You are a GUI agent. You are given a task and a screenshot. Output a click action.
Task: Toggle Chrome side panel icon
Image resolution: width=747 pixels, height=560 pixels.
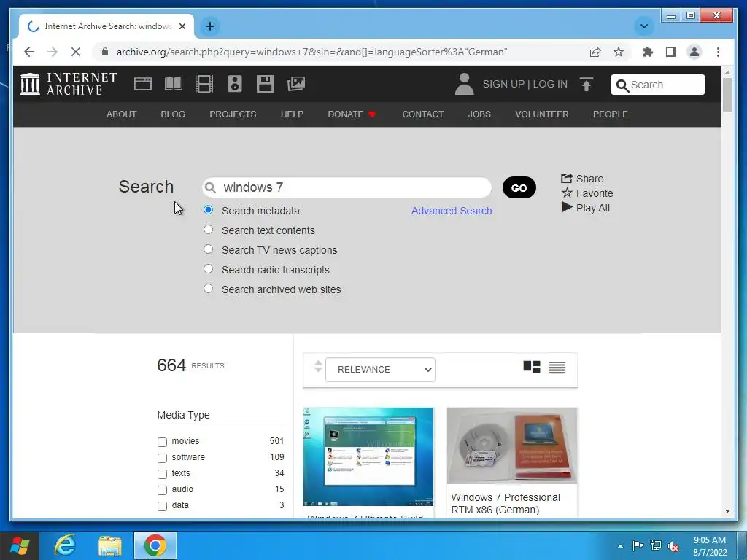point(671,52)
